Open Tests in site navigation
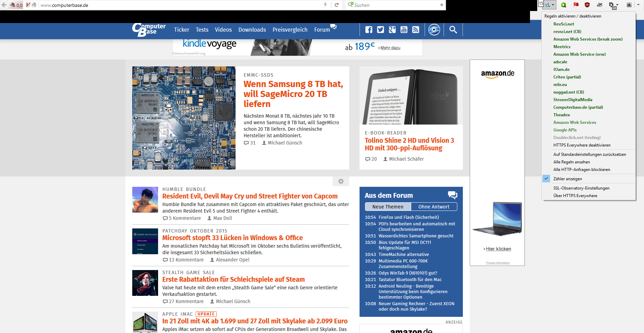This screenshot has width=644, height=333. point(202,30)
